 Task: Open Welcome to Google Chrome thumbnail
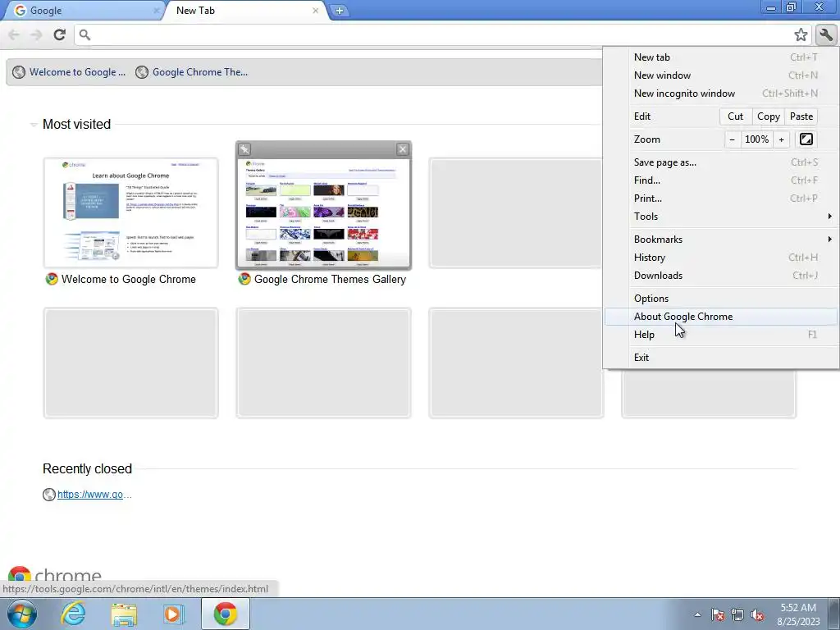[130, 212]
